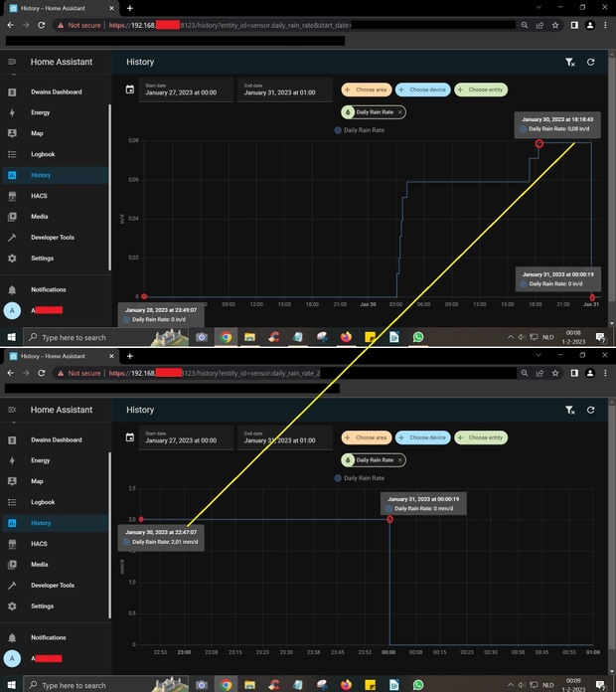Open Dwains Dashboard in upper window sidebar

pos(56,91)
